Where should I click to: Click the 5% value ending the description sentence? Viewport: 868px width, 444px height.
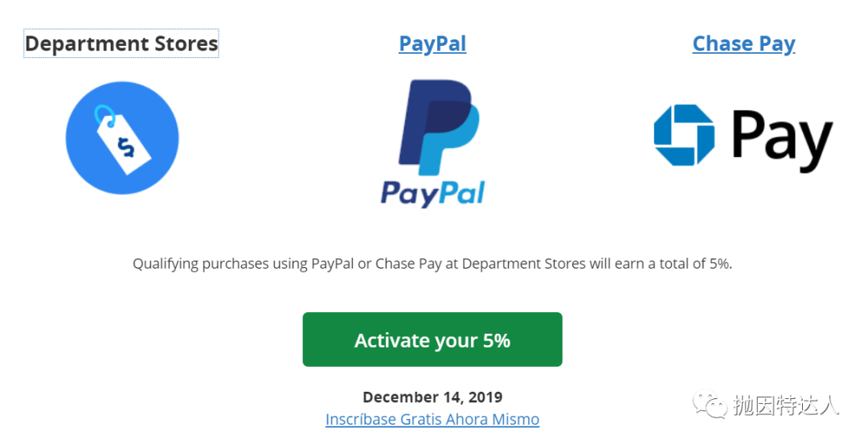click(721, 263)
